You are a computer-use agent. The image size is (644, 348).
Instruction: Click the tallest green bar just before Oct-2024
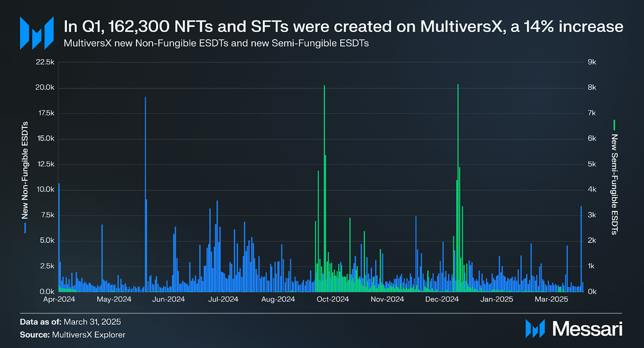[x=324, y=189]
